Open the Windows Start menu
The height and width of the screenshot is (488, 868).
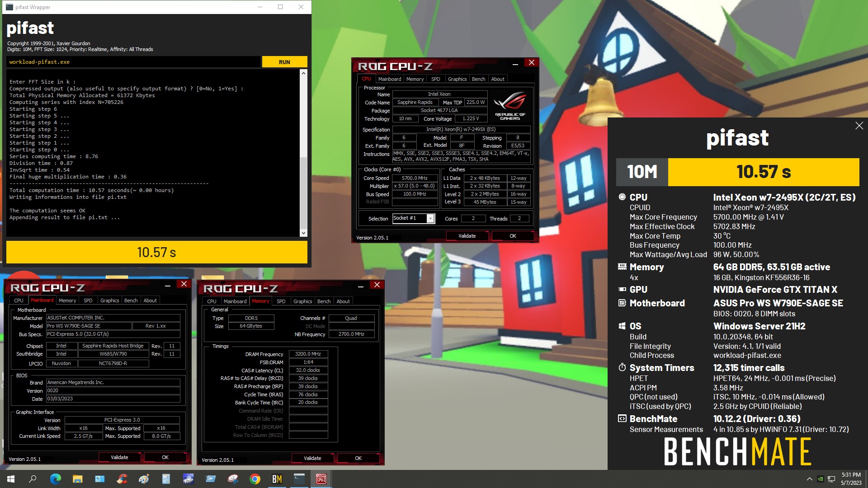(x=11, y=479)
